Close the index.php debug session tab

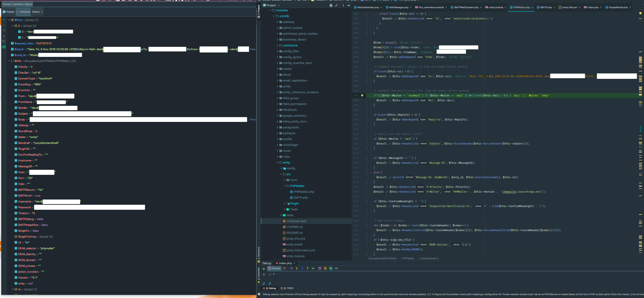(294, 263)
